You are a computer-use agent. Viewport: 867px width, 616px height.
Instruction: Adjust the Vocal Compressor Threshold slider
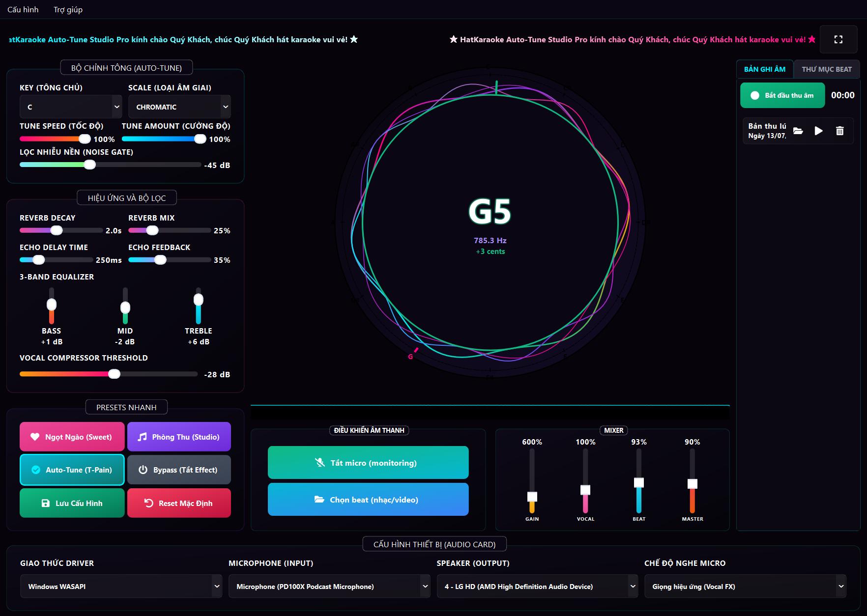[109, 374]
